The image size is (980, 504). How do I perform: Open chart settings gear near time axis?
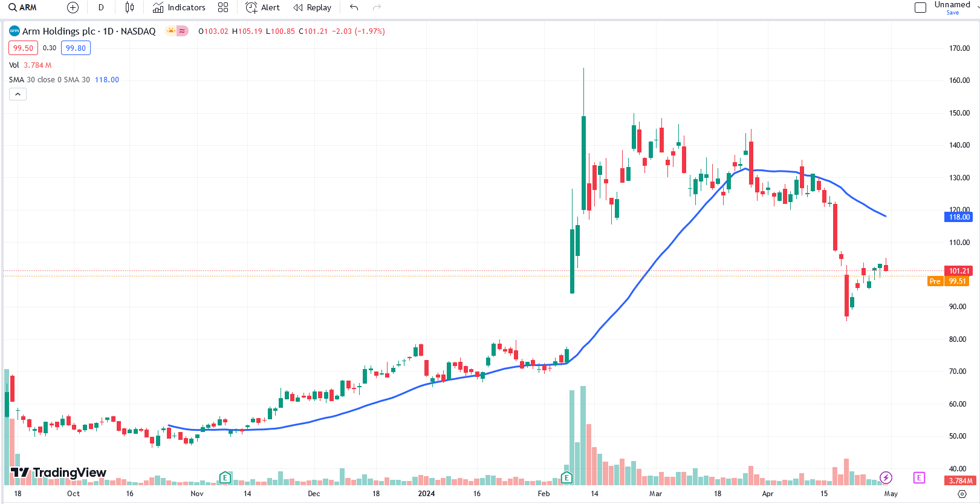[x=962, y=494]
